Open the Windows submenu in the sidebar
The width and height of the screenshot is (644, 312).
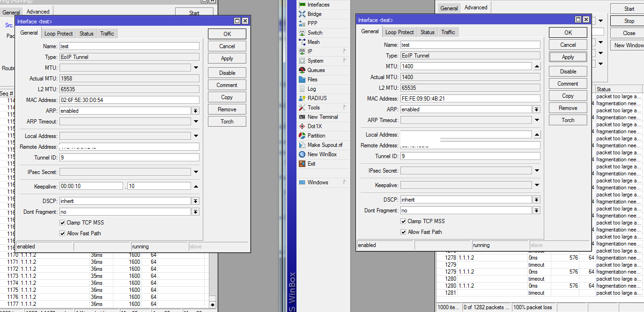click(x=323, y=182)
